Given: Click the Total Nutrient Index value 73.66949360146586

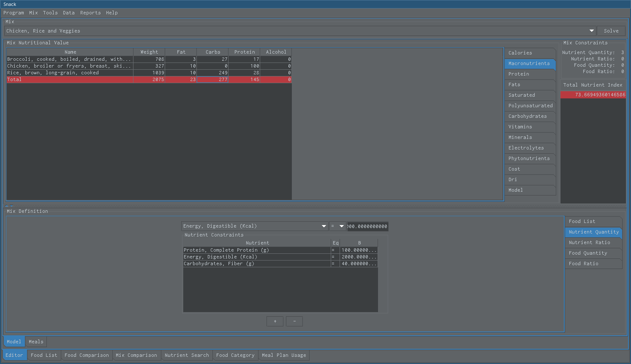Looking at the screenshot, I should tap(593, 95).
